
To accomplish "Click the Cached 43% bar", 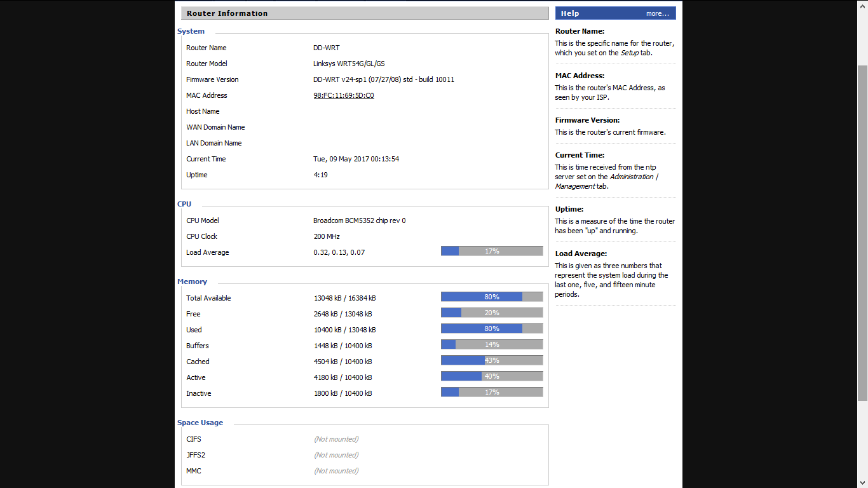I will coord(492,360).
